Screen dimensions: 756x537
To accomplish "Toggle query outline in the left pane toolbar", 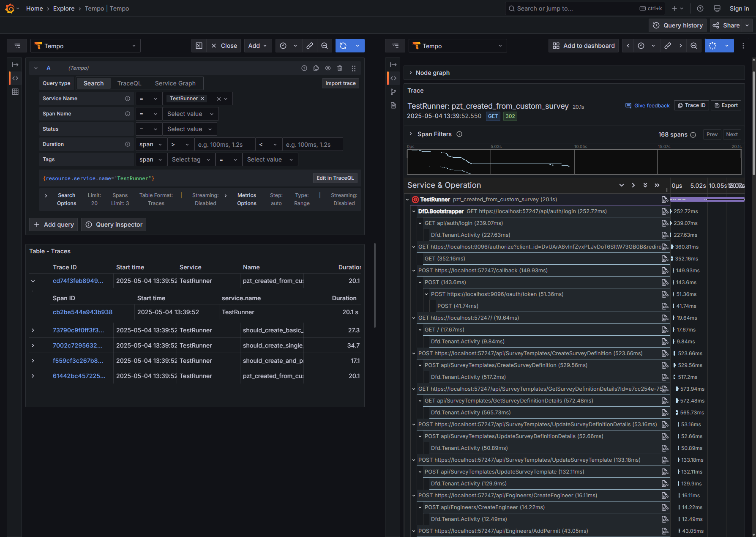I will [17, 46].
